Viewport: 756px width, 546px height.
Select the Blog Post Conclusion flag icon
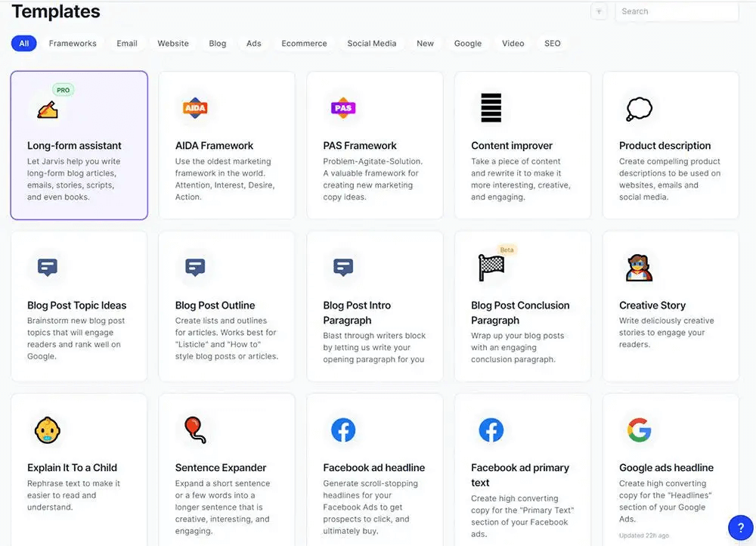click(491, 265)
